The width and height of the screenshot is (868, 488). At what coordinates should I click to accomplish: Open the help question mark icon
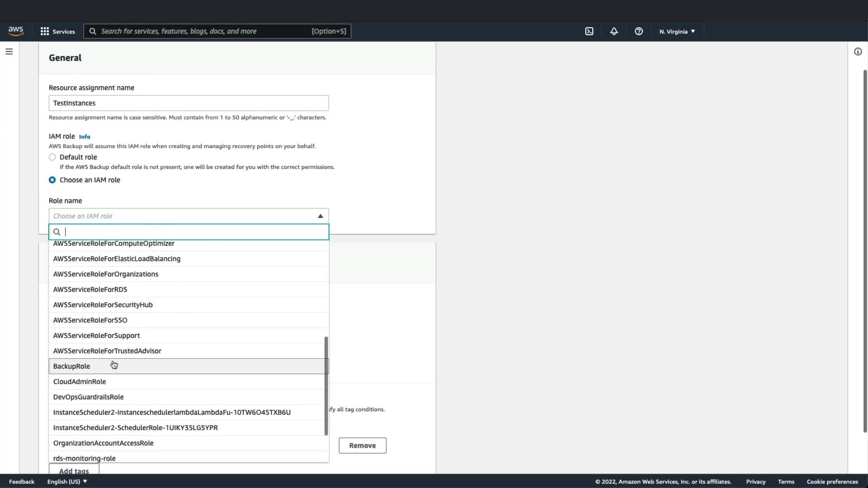pyautogui.click(x=638, y=31)
